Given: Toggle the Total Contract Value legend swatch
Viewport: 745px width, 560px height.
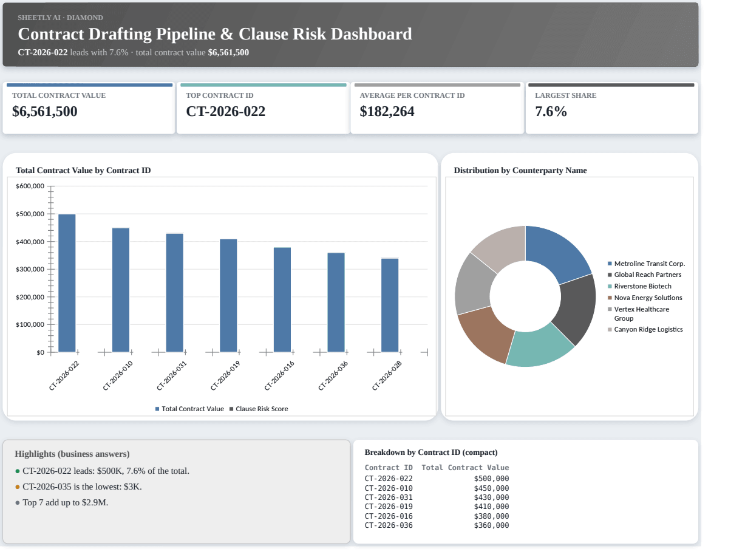Looking at the screenshot, I should tap(157, 409).
